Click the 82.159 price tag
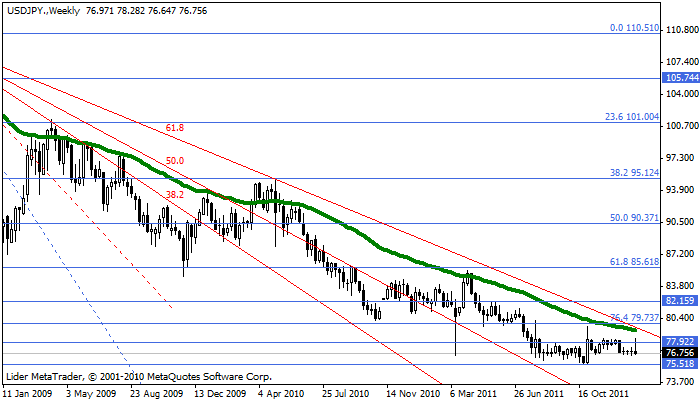700x402 pixels. [680, 301]
